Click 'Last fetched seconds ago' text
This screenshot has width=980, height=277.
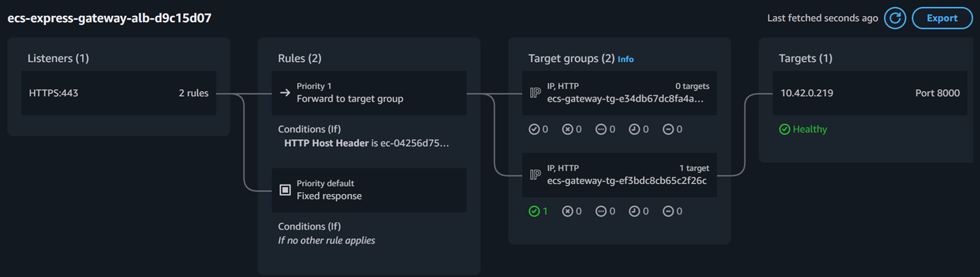coord(823,18)
